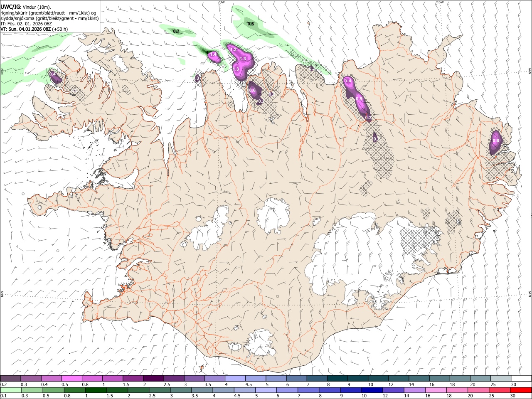
Task: Pick the 6–7 slate blue snow swatch
Action: (x=296, y=379)
